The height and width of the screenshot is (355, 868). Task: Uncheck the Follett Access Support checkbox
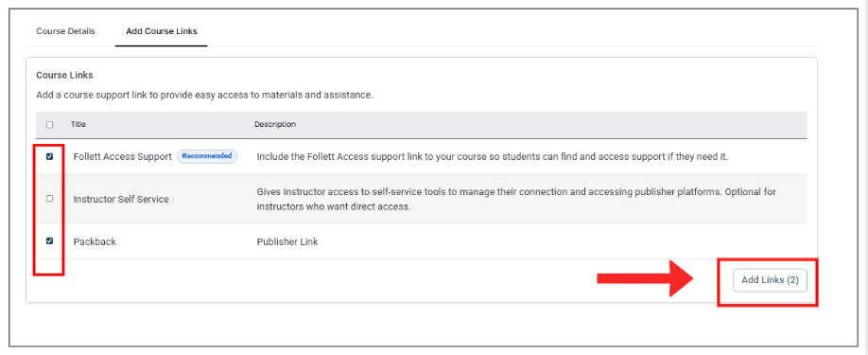pos(50,157)
